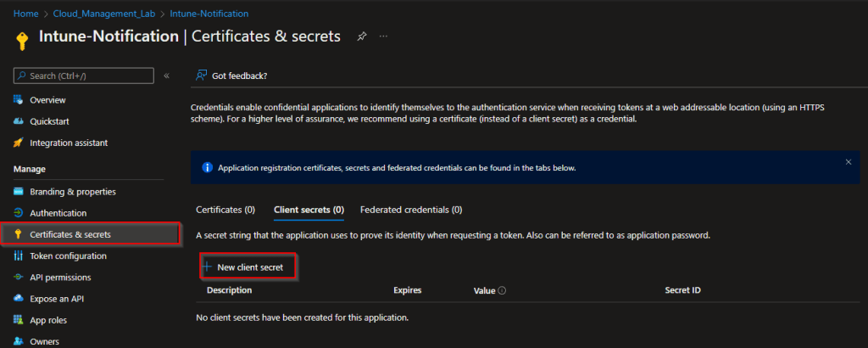The image size is (868, 348).
Task: Collapse the sidebar with the double chevron
Action: [x=167, y=76]
